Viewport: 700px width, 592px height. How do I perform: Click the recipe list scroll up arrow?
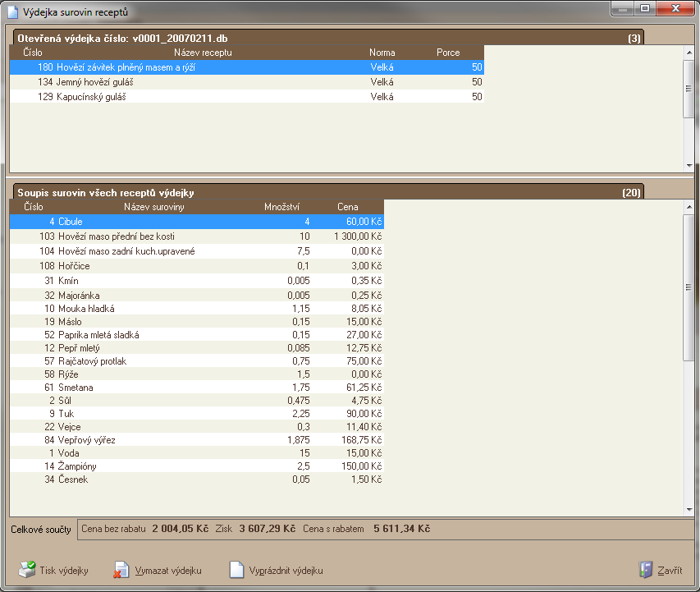tap(689, 53)
